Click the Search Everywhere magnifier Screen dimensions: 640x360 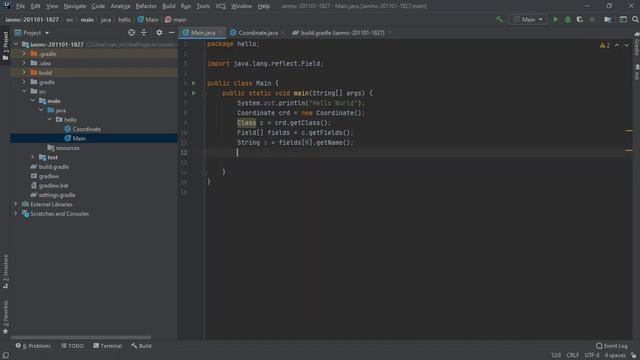point(635,19)
